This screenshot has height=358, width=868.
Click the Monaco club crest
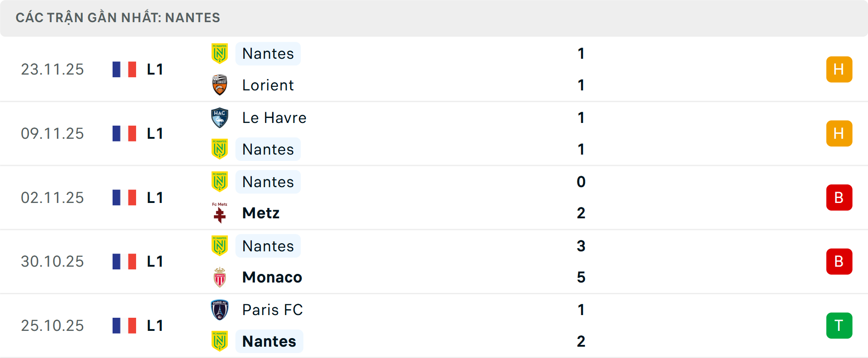220,277
